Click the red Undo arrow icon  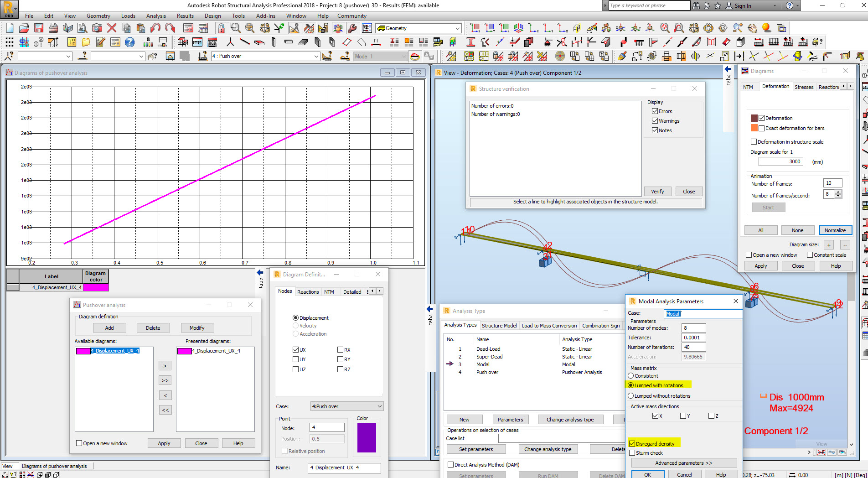[155, 28]
